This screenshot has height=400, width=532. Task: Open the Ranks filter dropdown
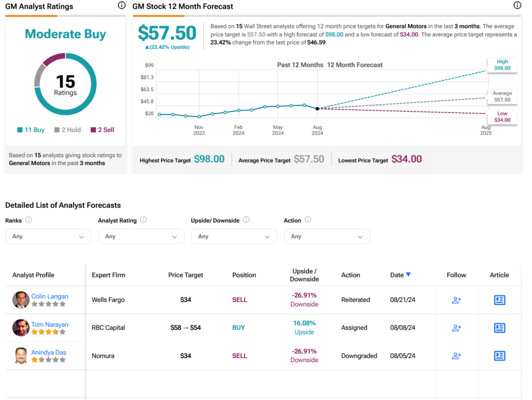[x=48, y=236]
